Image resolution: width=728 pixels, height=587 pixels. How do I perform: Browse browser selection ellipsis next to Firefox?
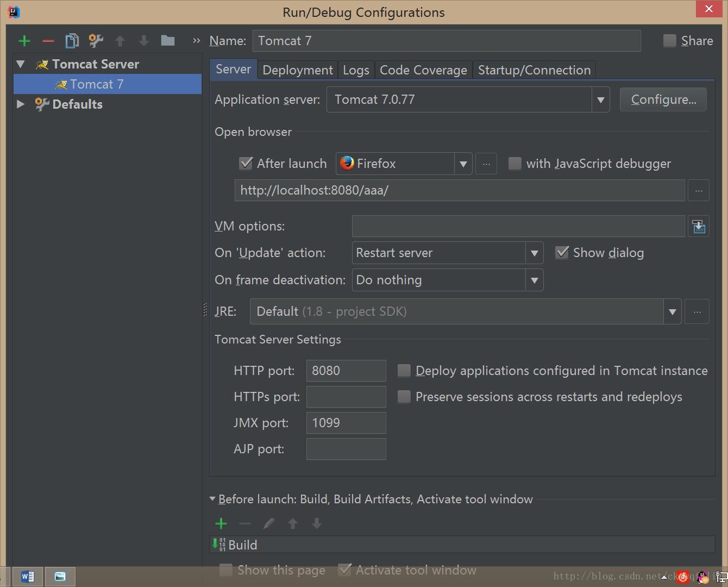[486, 164]
